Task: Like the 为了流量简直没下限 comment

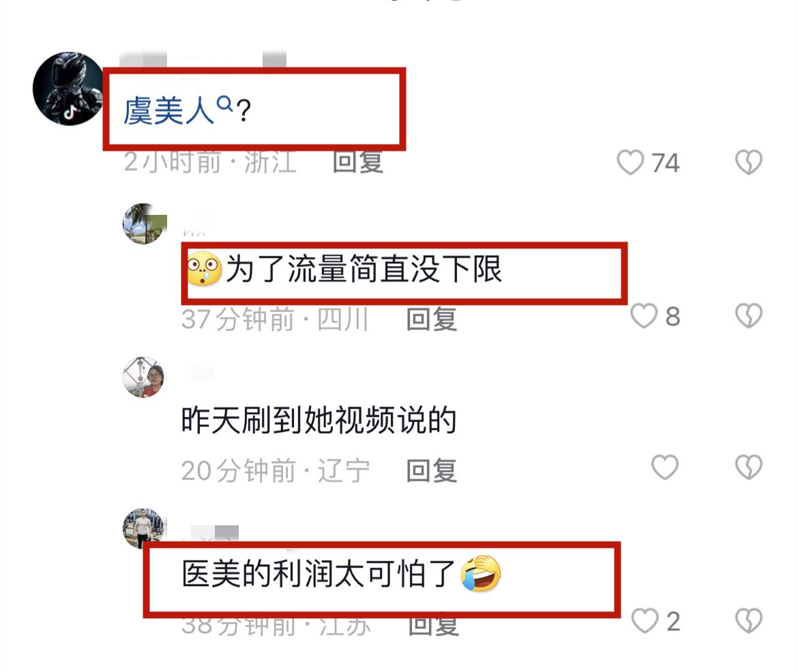Action: [x=644, y=316]
